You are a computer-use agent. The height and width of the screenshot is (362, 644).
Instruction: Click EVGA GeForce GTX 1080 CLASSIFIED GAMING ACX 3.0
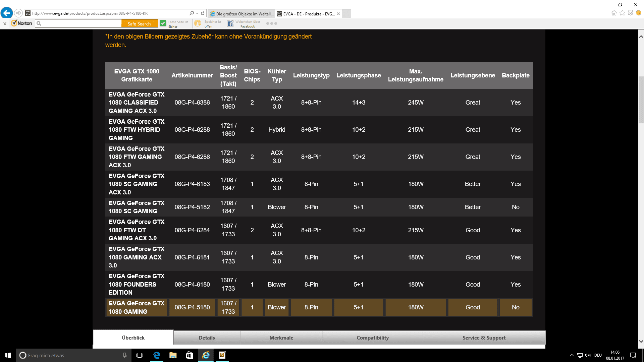coord(137,103)
